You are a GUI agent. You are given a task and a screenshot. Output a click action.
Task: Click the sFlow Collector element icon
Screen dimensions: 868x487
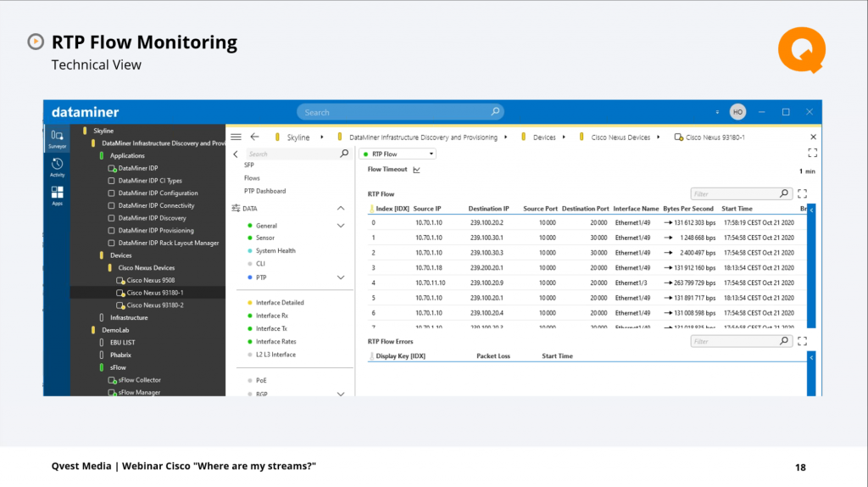click(112, 380)
